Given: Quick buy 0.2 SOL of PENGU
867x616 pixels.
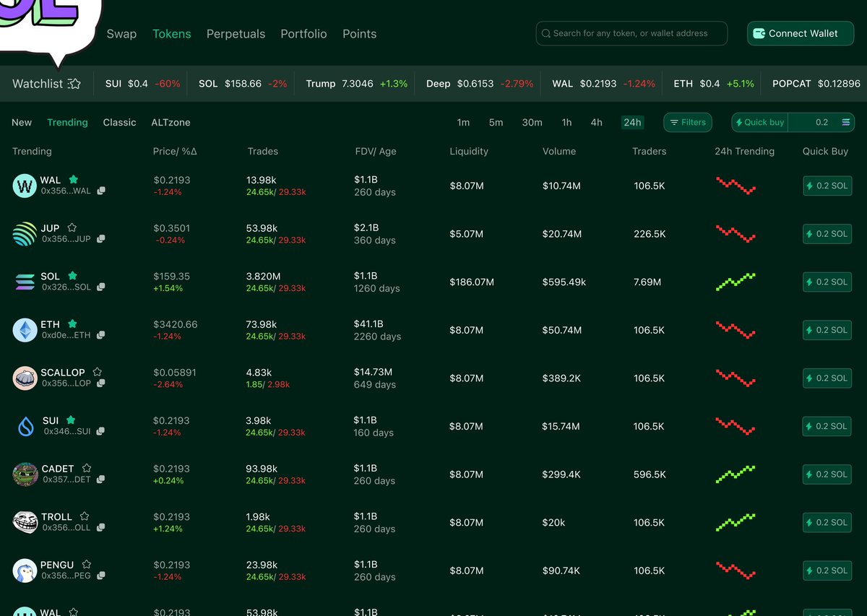Looking at the screenshot, I should 827,571.
